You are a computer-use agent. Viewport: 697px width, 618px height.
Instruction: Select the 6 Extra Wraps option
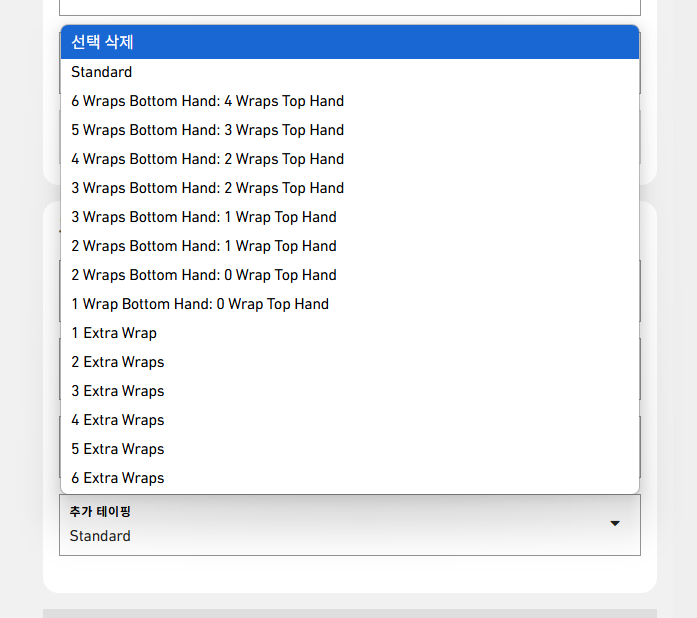(350, 478)
